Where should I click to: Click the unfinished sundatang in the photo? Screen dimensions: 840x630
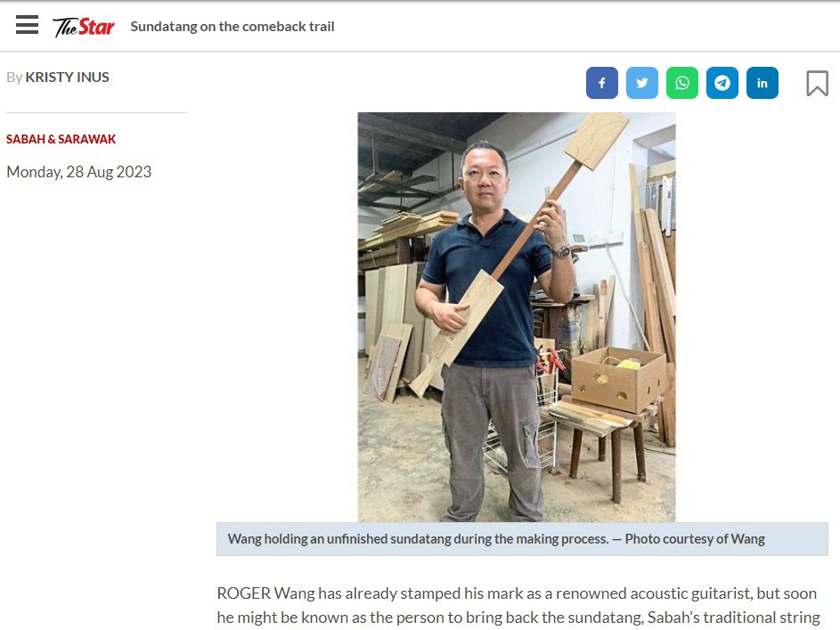(x=518, y=255)
